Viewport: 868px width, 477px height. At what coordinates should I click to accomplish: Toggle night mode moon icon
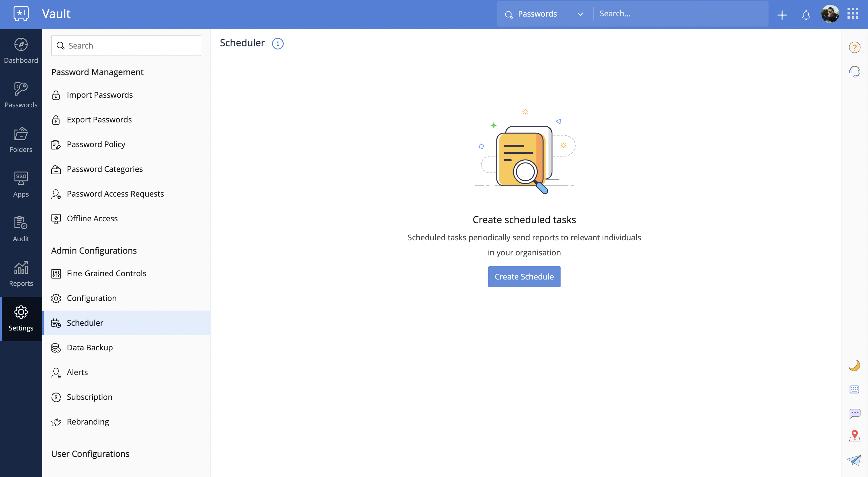click(x=854, y=365)
